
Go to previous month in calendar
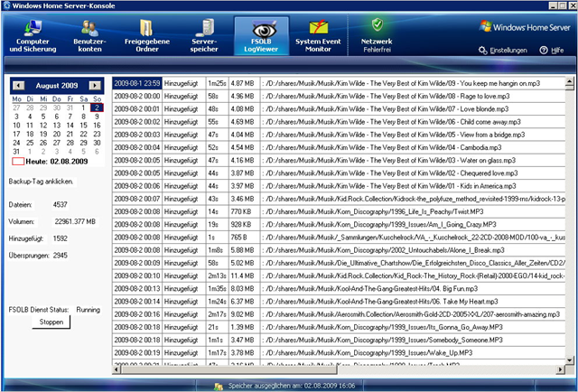pyautogui.click(x=18, y=86)
